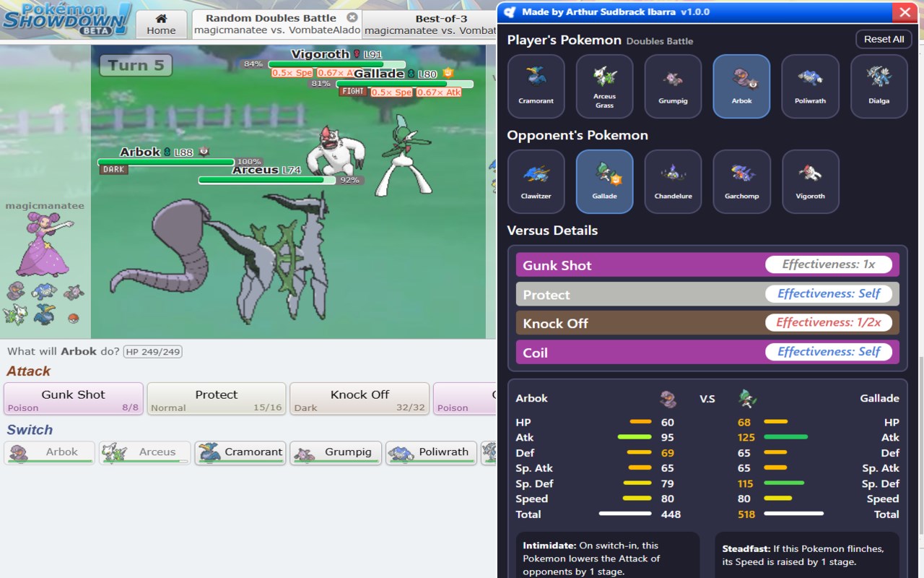Select Dialga card in Player's Pokemon
Image resolution: width=924 pixels, height=578 pixels.
tap(879, 86)
